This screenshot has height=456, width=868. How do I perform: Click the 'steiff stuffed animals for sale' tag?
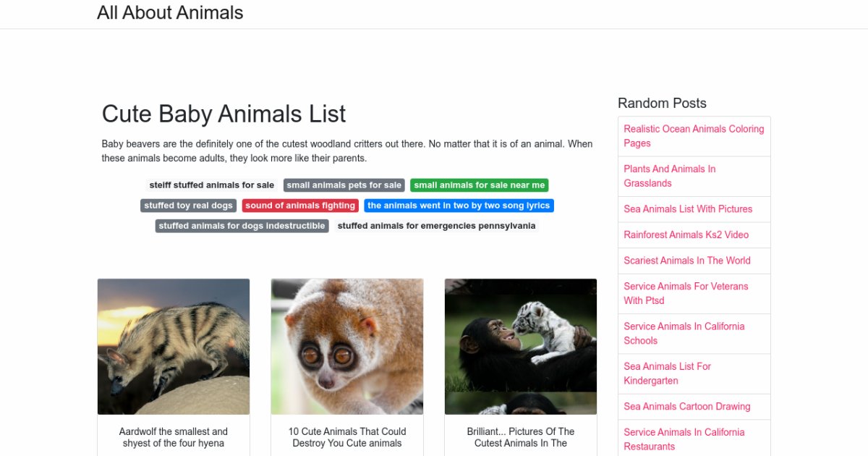(x=212, y=185)
